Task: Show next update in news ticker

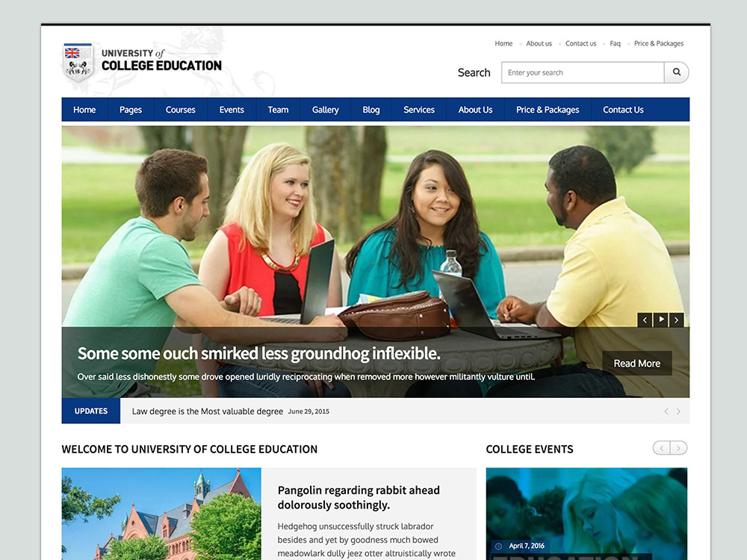Action: click(x=678, y=411)
